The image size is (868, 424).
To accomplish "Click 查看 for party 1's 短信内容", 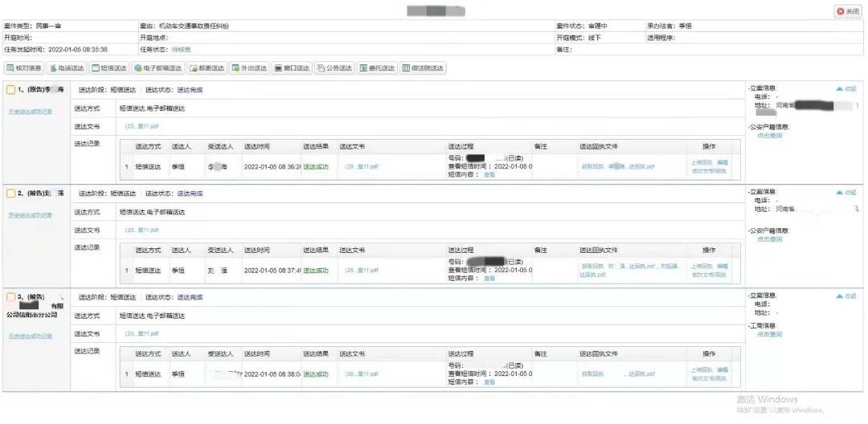I will pyautogui.click(x=489, y=174).
